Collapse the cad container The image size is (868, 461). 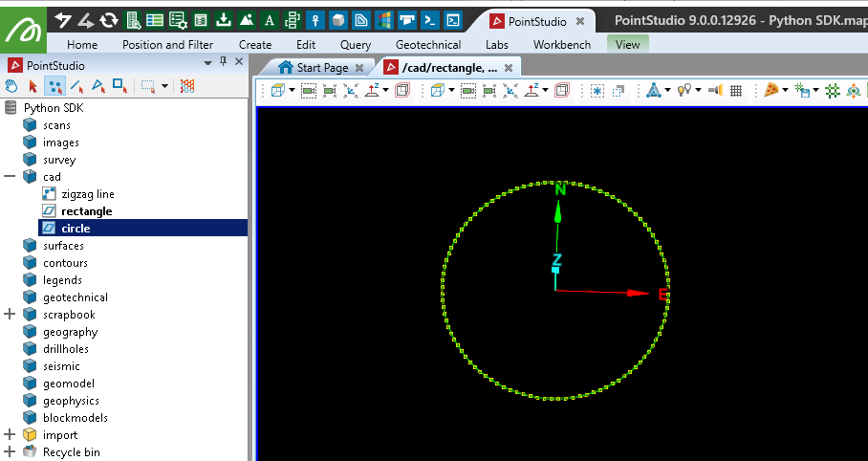[x=11, y=177]
